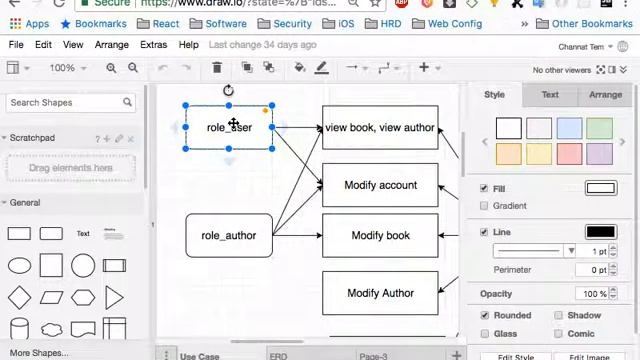Pick the light red color swatch
The height and width of the screenshot is (360, 640).
click(569, 154)
